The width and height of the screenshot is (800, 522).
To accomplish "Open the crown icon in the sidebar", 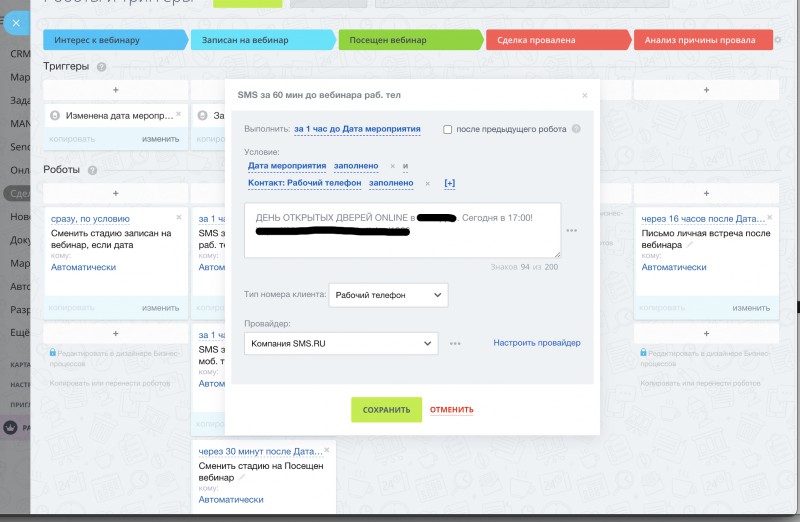I will coord(11,428).
